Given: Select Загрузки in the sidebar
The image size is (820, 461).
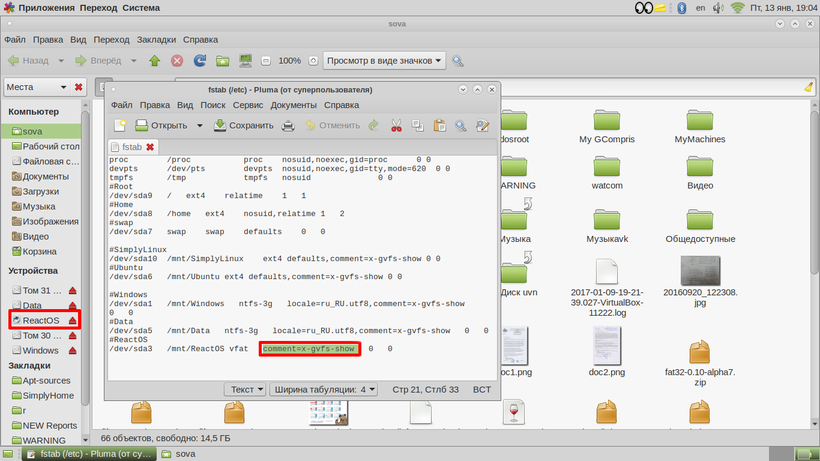Looking at the screenshot, I should [36, 191].
